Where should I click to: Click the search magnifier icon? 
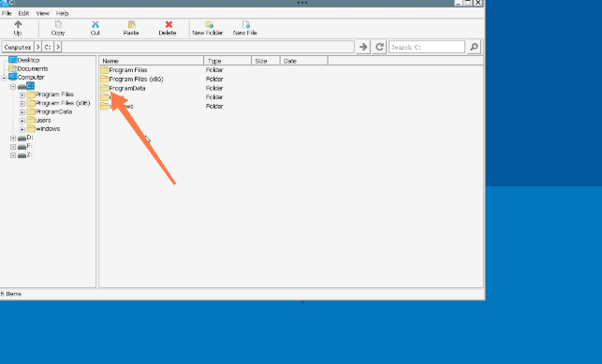(474, 47)
